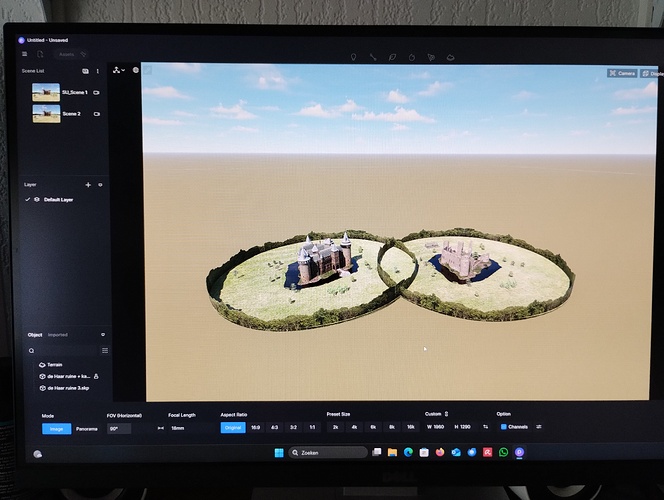Add a new layer
Image resolution: width=664 pixels, height=500 pixels.
coord(88,185)
